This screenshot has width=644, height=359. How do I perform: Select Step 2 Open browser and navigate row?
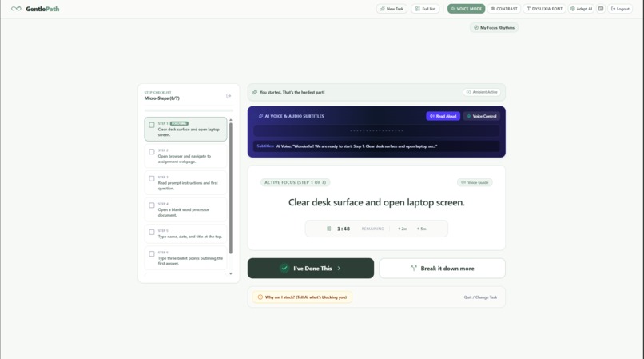pyautogui.click(x=185, y=156)
